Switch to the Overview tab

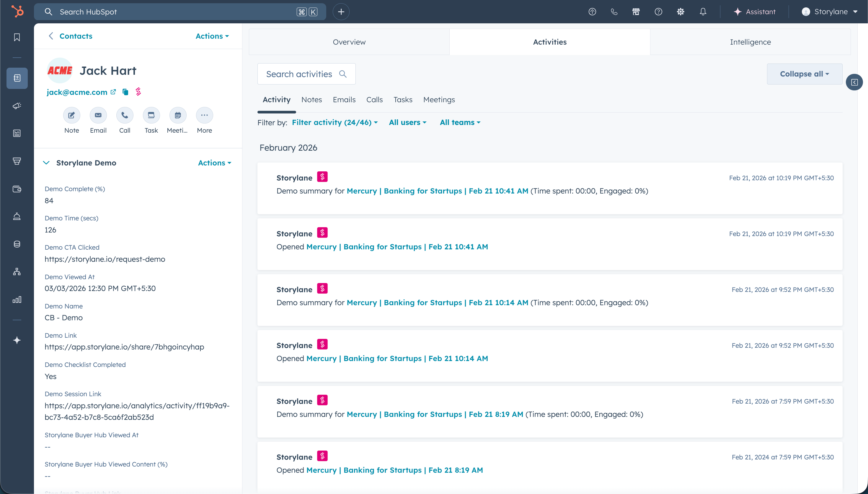(349, 42)
